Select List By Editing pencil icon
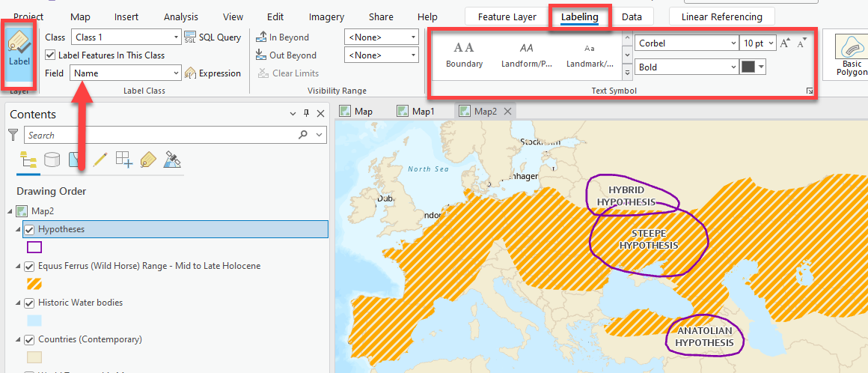Viewport: 868px width, 373px height. tap(100, 160)
